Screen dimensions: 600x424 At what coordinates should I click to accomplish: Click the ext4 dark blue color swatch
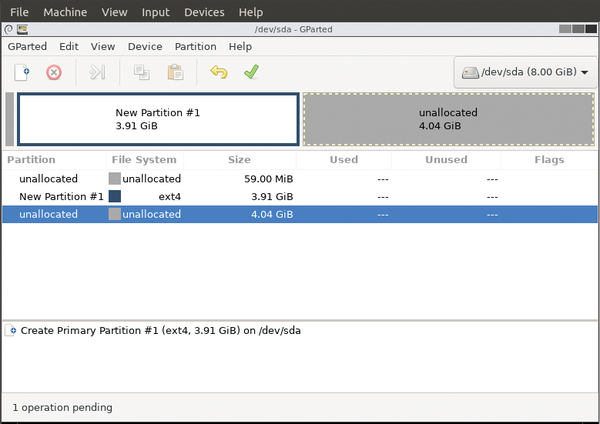coord(115,196)
